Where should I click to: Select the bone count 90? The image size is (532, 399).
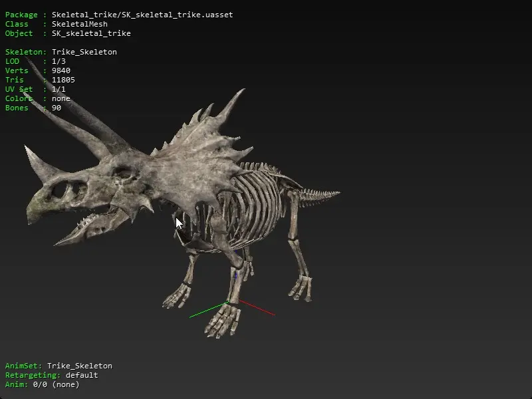(57, 108)
